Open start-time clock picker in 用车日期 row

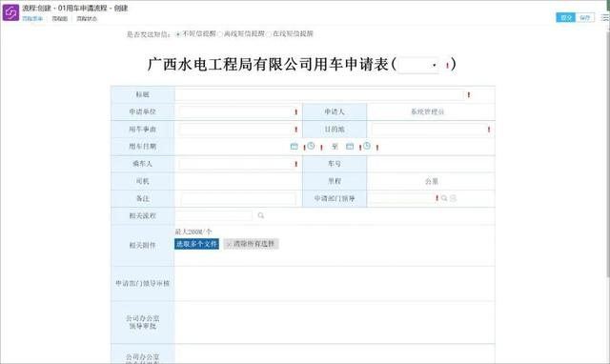coord(311,146)
